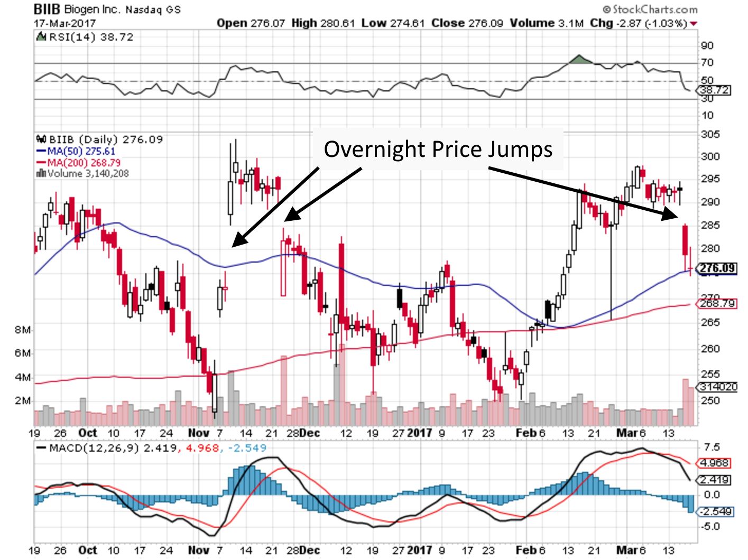Click the 7.5 MACD axis label
This screenshot has height=560, width=748.
[712, 447]
